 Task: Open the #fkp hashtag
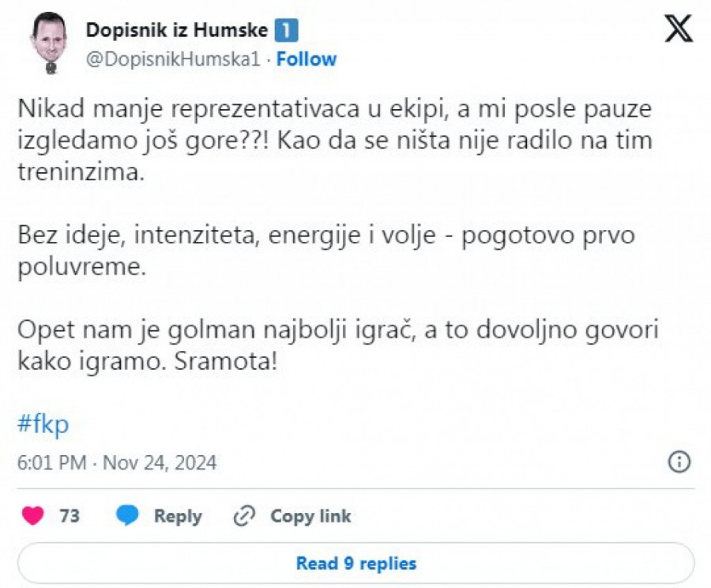pos(43,424)
